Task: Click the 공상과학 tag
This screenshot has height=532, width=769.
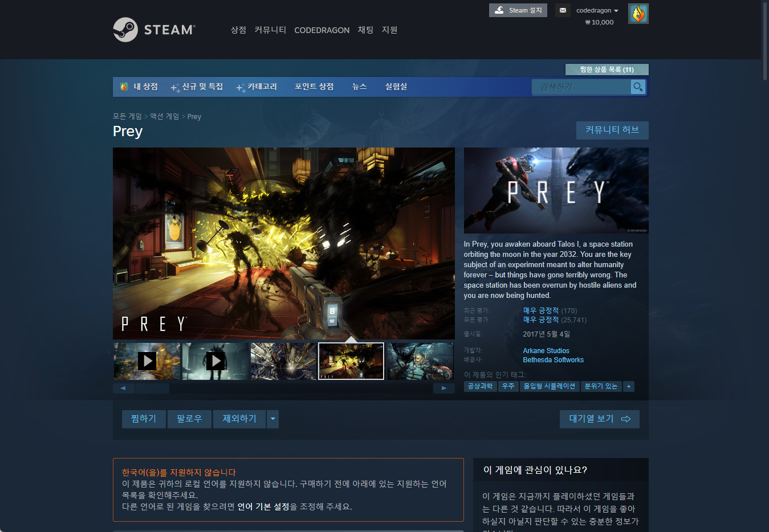Action: (480, 386)
